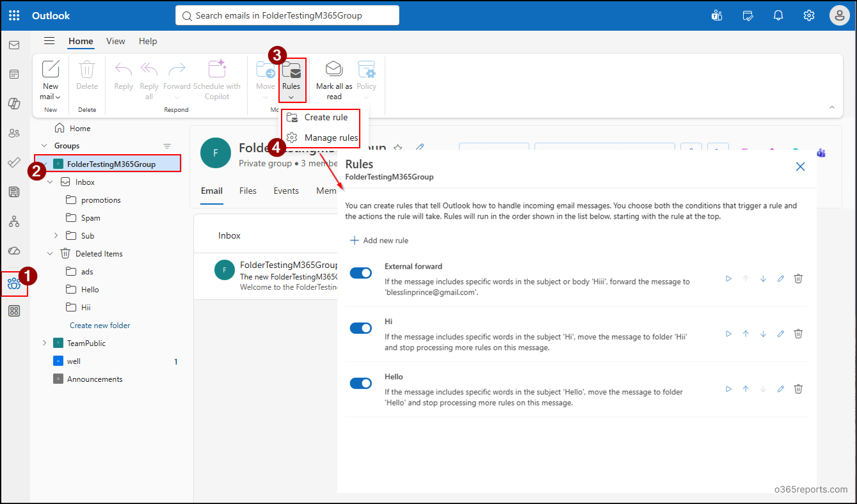
Task: Open notifications bell in top bar
Action: 778,15
